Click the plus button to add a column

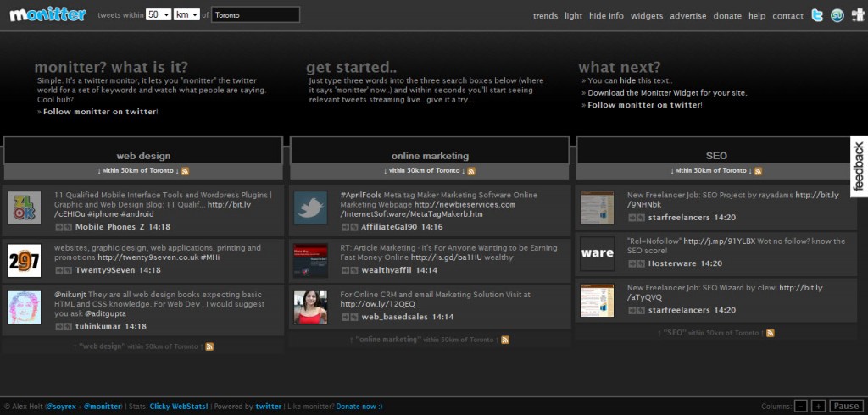[x=820, y=407]
